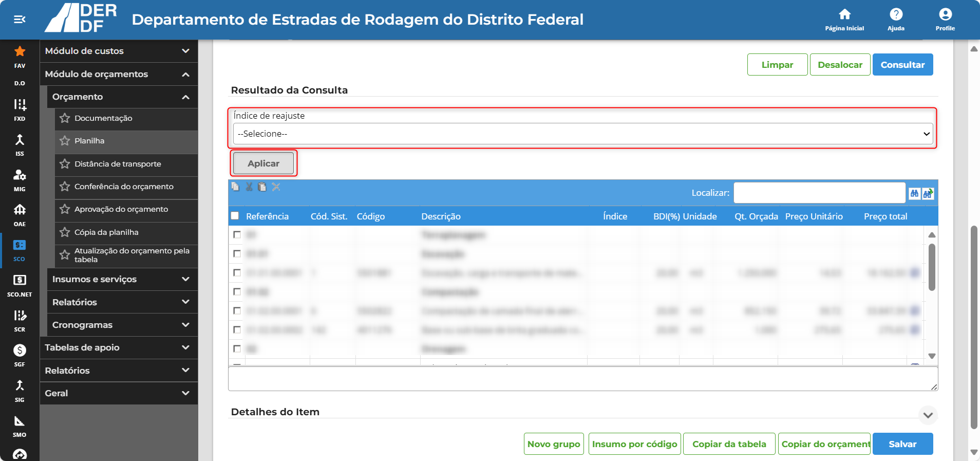Click the Desalocar button

840,65
